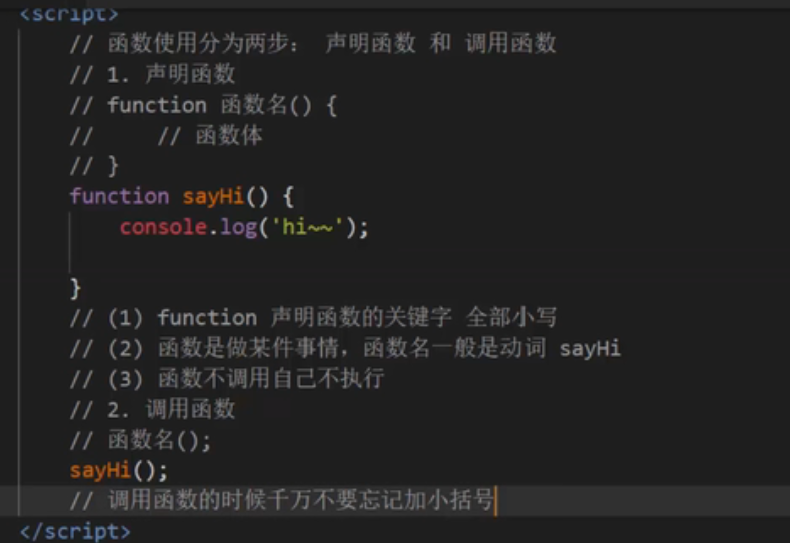Viewport: 790px width, 543px height.
Task: Click the comment '// function 函数名() {'
Action: pyautogui.click(x=203, y=105)
